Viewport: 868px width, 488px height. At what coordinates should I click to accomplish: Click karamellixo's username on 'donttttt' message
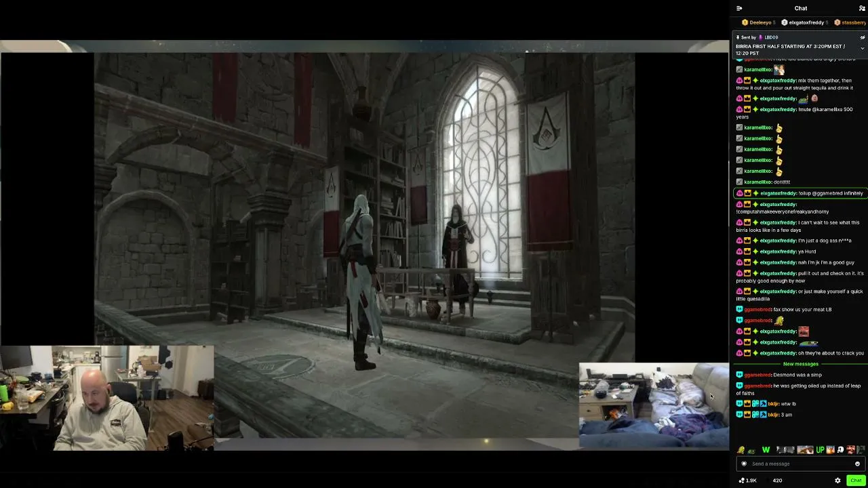[758, 182]
